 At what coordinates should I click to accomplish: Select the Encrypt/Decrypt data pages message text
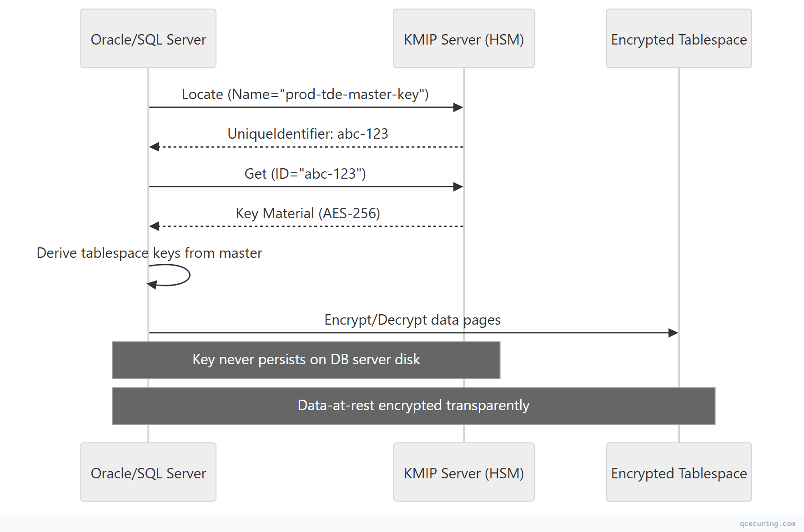[x=412, y=320]
